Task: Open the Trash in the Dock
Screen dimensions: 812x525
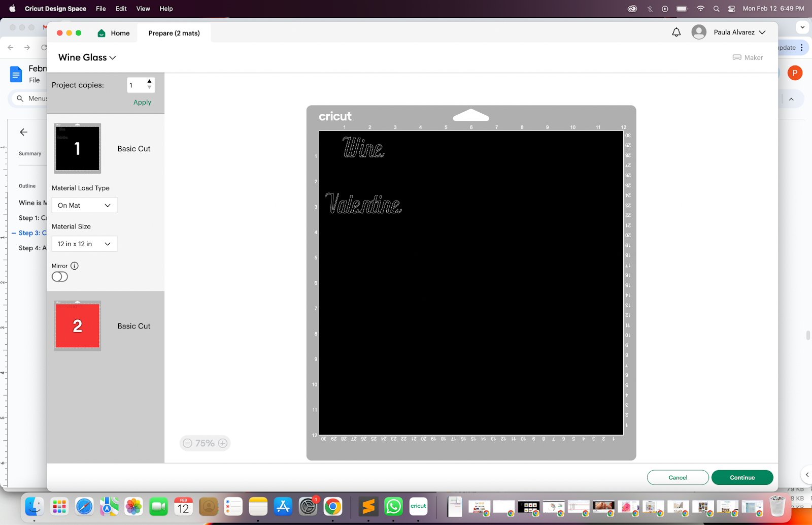Action: [777, 506]
